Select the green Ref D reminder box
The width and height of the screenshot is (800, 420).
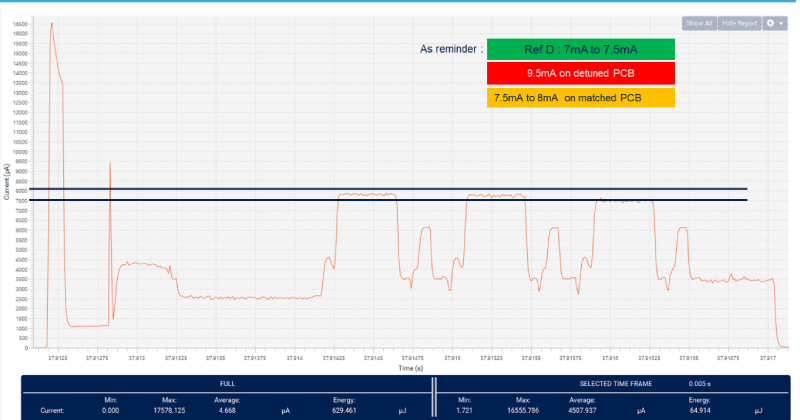pos(581,49)
